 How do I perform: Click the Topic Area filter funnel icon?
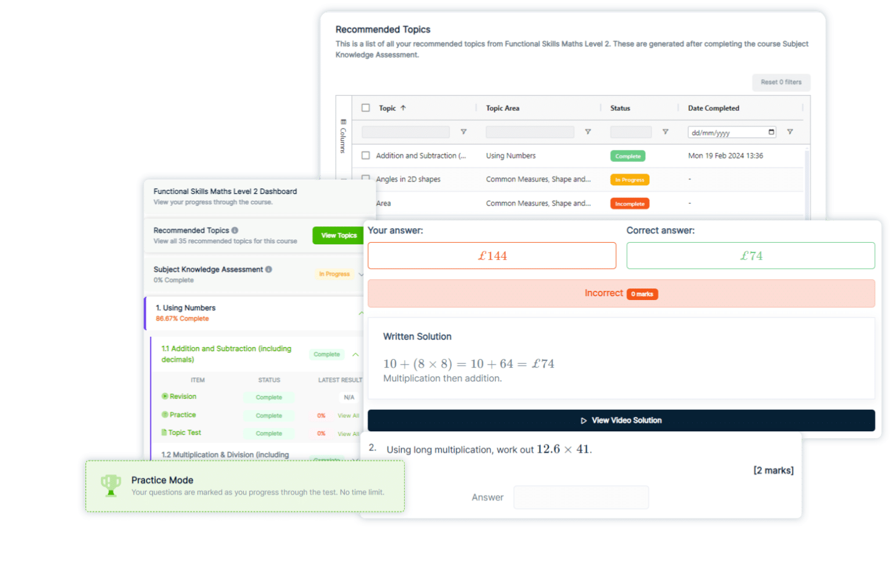(588, 132)
